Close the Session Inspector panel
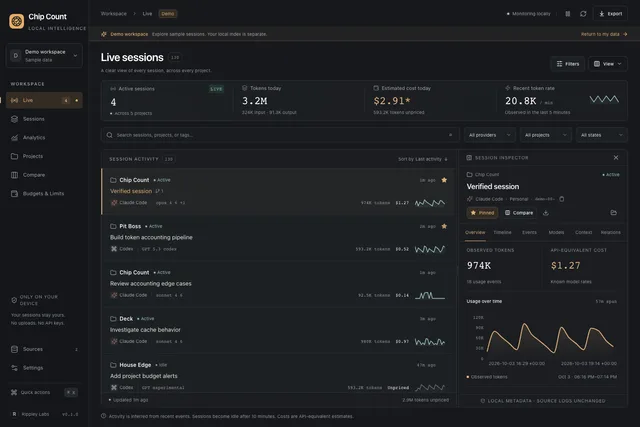The image size is (640, 427). pyautogui.click(x=616, y=158)
